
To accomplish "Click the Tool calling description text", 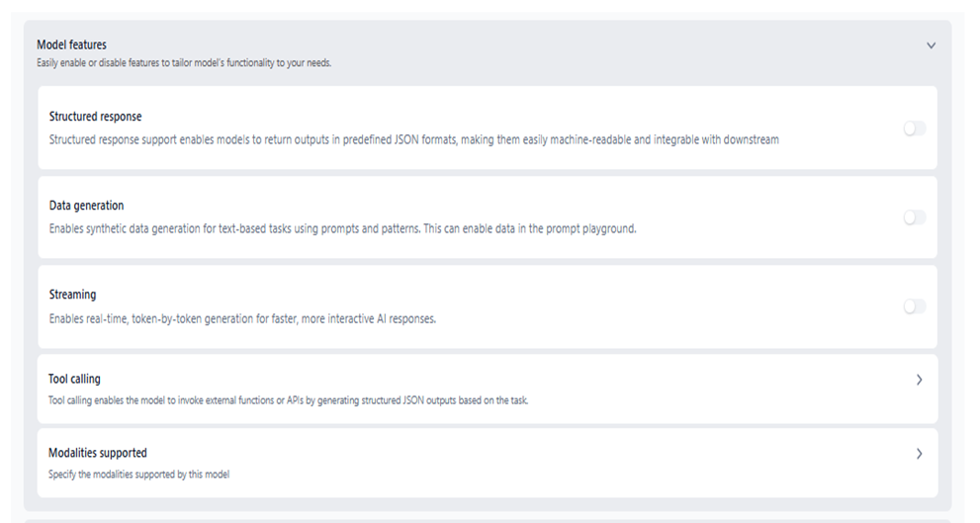I will pos(288,400).
